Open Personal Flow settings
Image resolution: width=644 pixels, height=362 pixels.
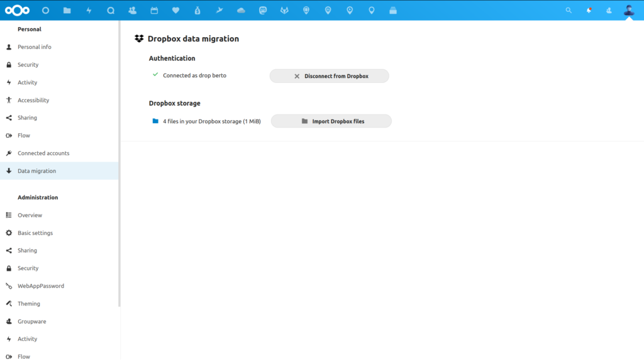point(59,135)
